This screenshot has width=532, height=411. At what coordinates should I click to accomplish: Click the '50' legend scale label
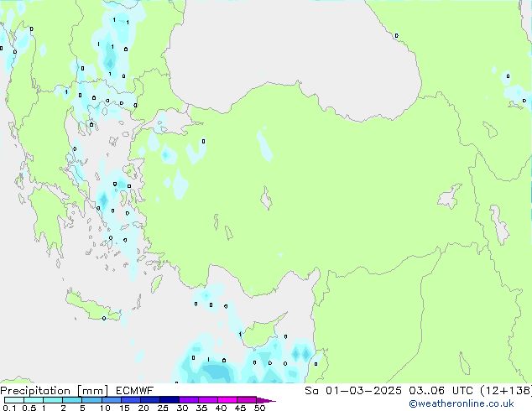(259, 408)
